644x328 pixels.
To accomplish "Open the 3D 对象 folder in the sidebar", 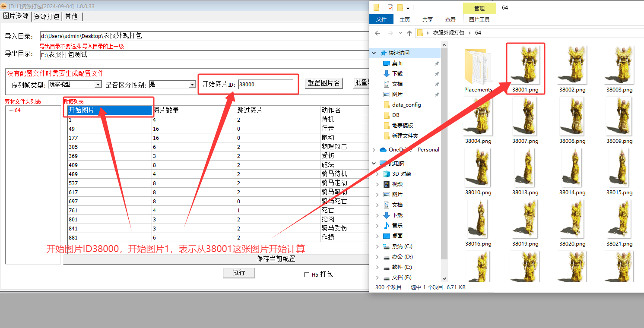I will pos(401,173).
